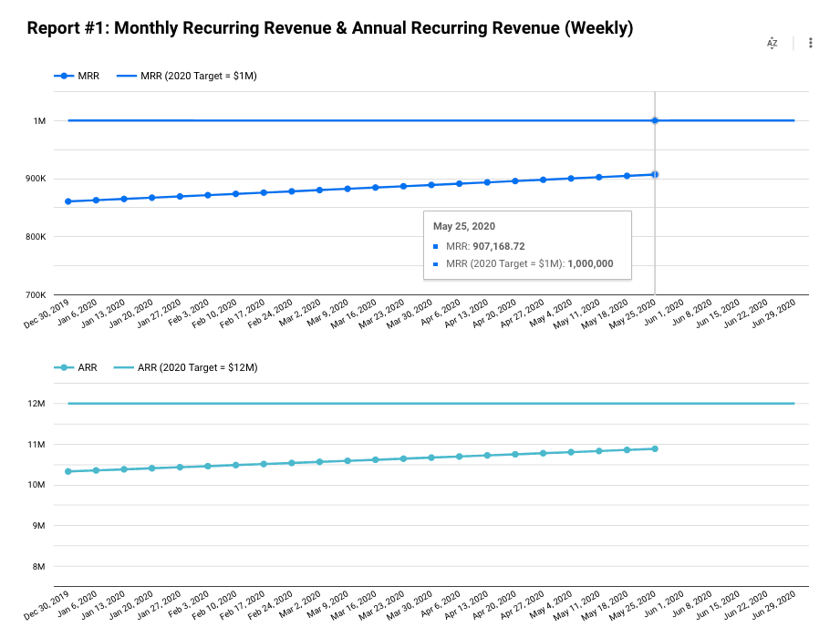Image resolution: width=840 pixels, height=638 pixels.
Task: Click the MRR target legend line icon
Action: pos(127,76)
